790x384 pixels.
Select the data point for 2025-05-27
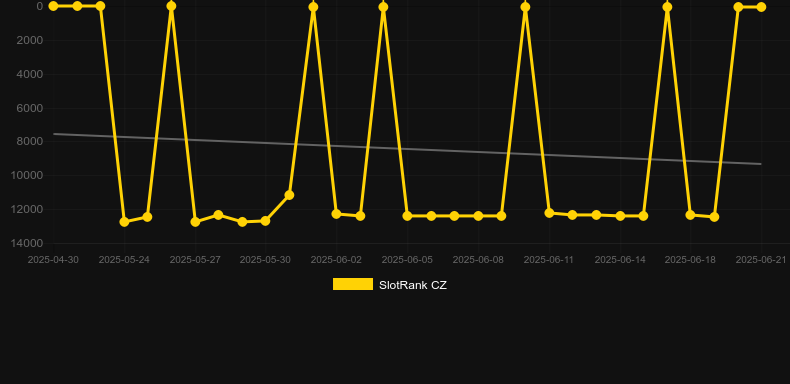click(x=195, y=222)
